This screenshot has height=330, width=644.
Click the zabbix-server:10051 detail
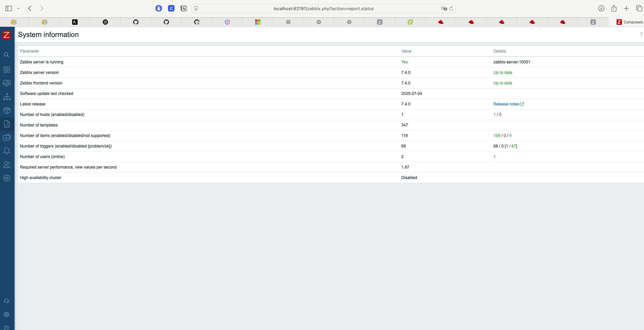(x=512, y=62)
